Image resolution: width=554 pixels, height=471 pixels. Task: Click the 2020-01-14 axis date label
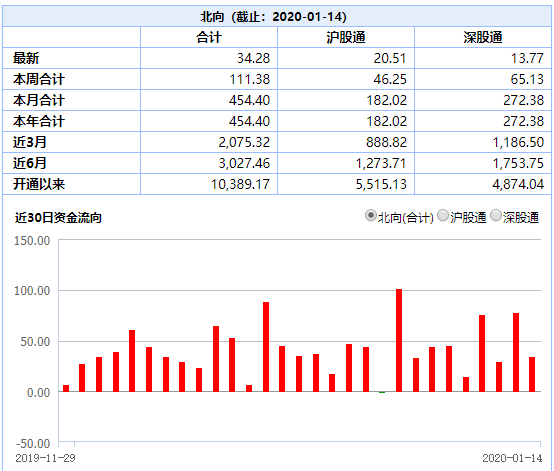pos(512,458)
